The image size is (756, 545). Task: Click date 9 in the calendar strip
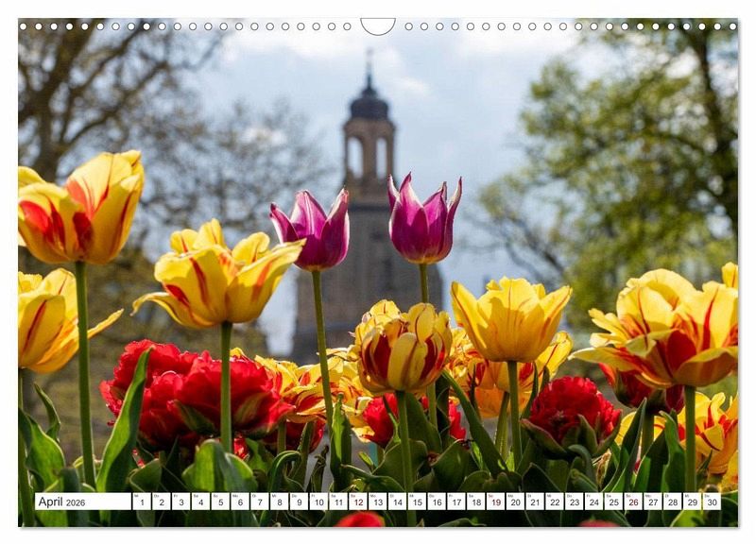pos(300,502)
